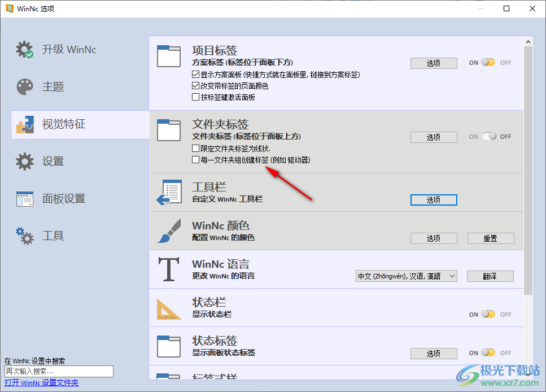Click the 显示面板状态标签 description text

224,352
